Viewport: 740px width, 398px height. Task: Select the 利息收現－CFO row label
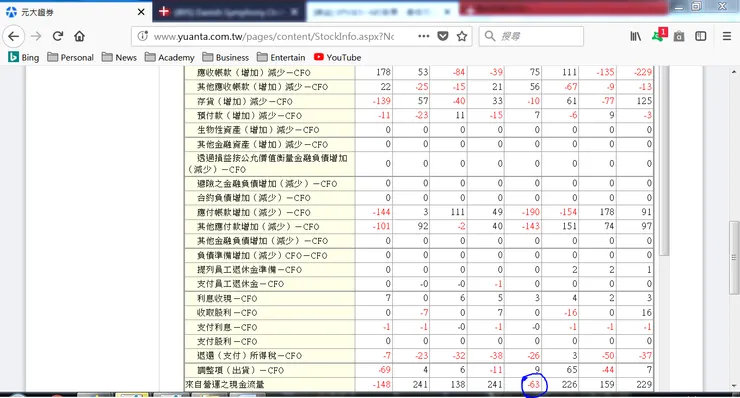pos(227,298)
